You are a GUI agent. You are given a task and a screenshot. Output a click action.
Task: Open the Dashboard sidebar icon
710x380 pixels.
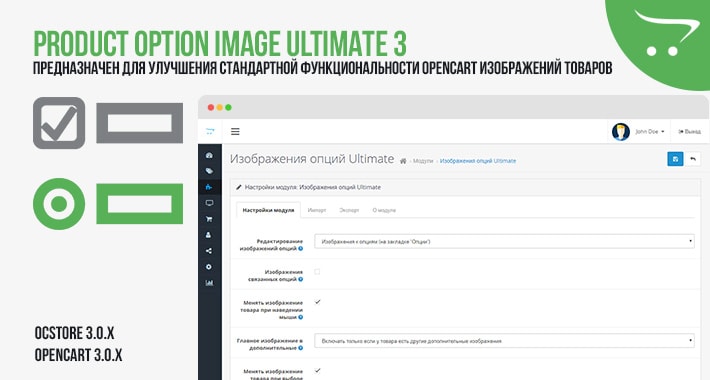(x=209, y=155)
